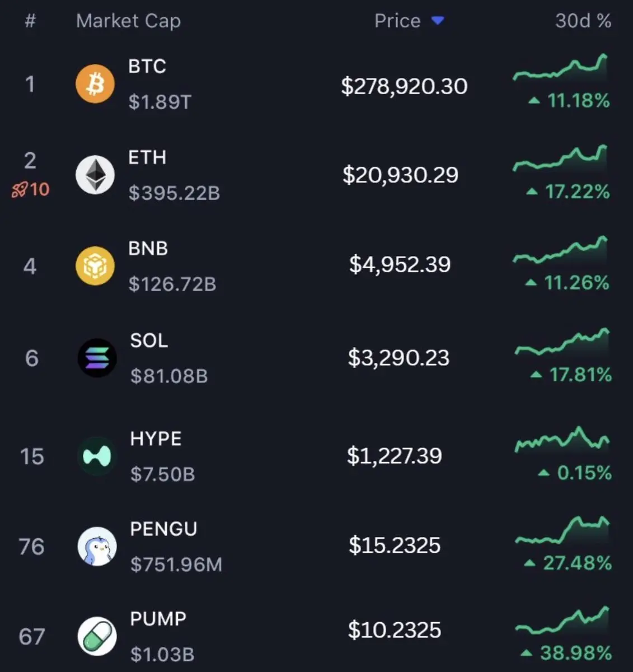Tap the BNB yellow coin icon

95,266
